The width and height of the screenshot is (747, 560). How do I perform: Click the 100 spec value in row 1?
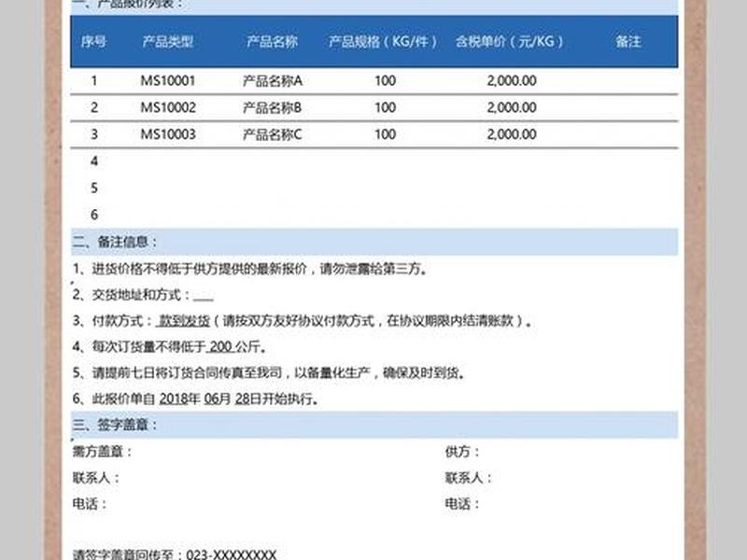(x=385, y=80)
